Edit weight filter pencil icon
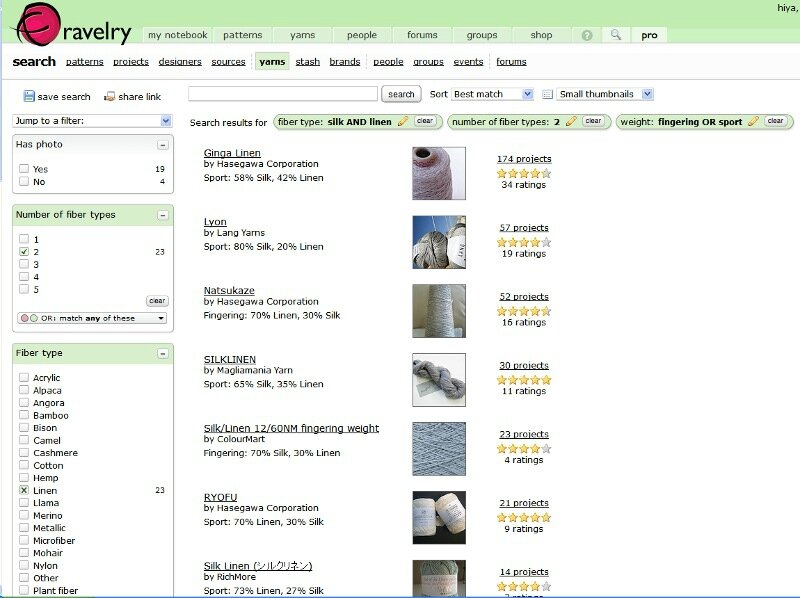This screenshot has width=800, height=598. pyautogui.click(x=753, y=121)
